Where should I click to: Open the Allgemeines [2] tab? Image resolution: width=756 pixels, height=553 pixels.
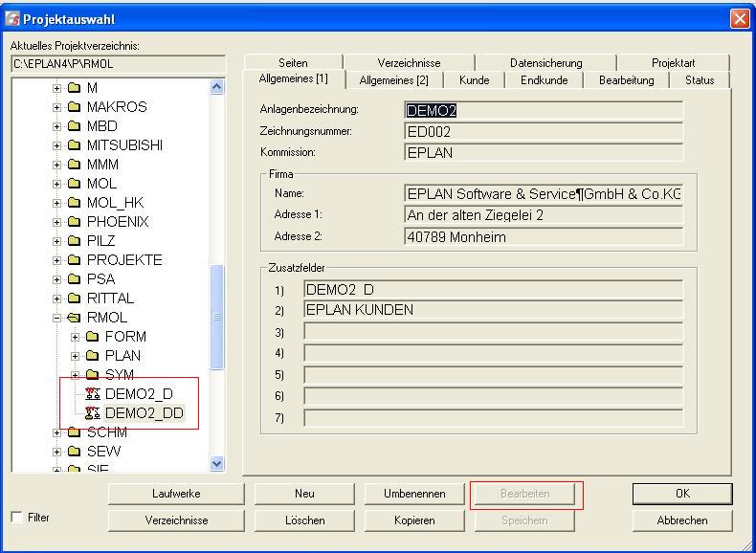tap(394, 80)
